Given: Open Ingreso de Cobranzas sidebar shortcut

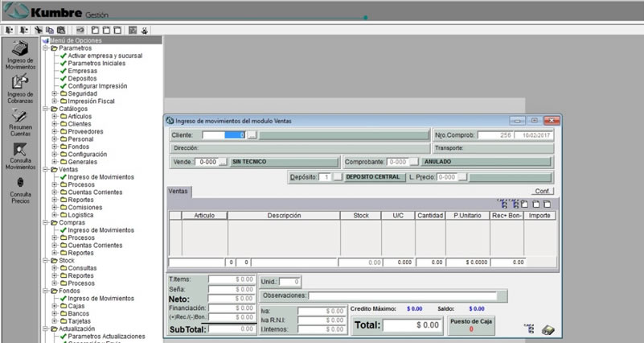Looking at the screenshot, I should tap(20, 89).
